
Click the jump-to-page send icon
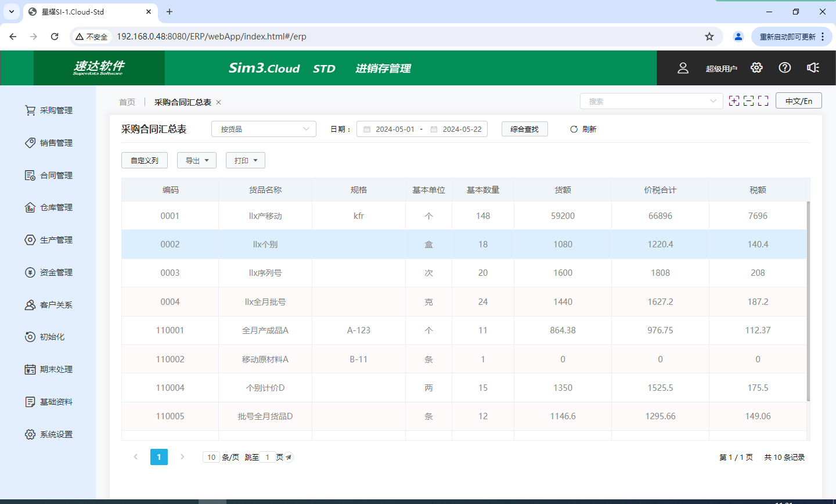(289, 458)
